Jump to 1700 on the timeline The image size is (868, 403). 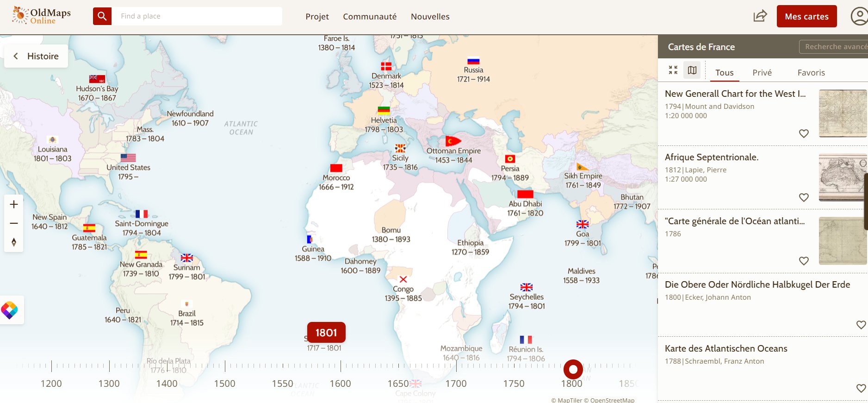pos(456,384)
